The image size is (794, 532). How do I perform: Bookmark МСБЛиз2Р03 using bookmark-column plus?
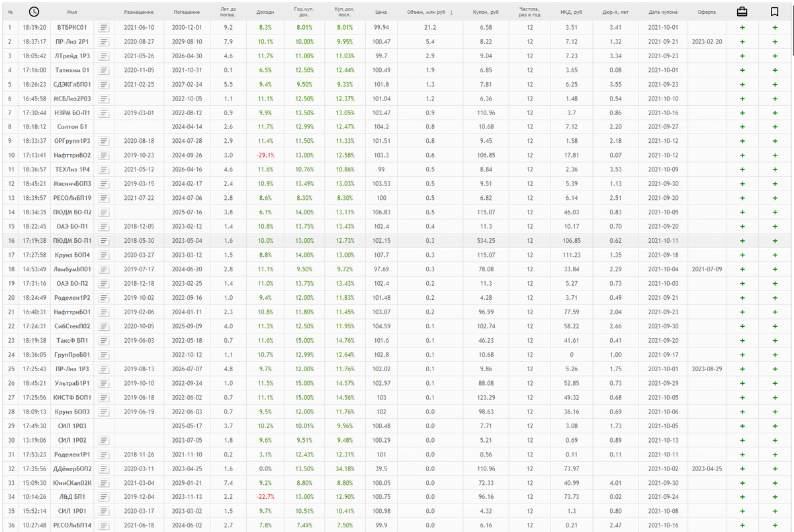[x=775, y=99]
